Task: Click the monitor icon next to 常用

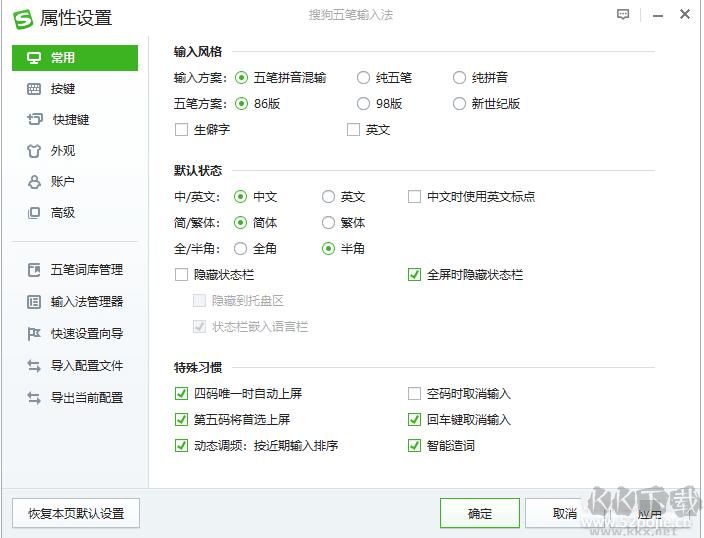Action: [x=34, y=58]
